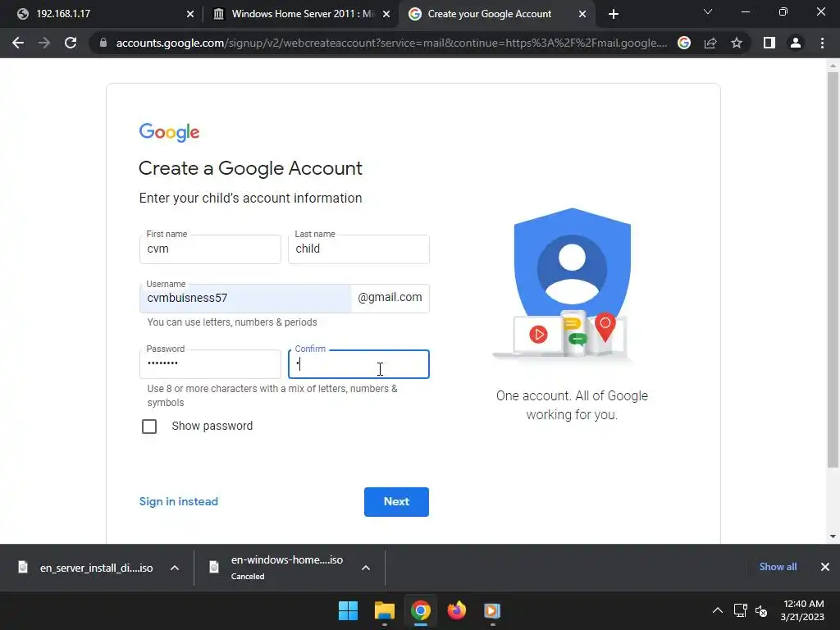Click the Confirm password field
This screenshot has height=630, width=840.
[x=358, y=364]
